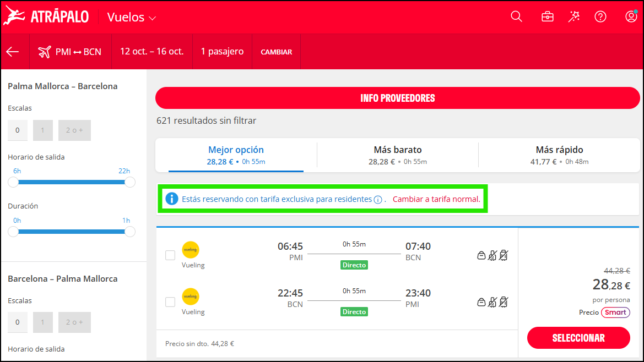
Task: Check the 06:45 PMI Vueling flight checkbox
Action: 170,255
